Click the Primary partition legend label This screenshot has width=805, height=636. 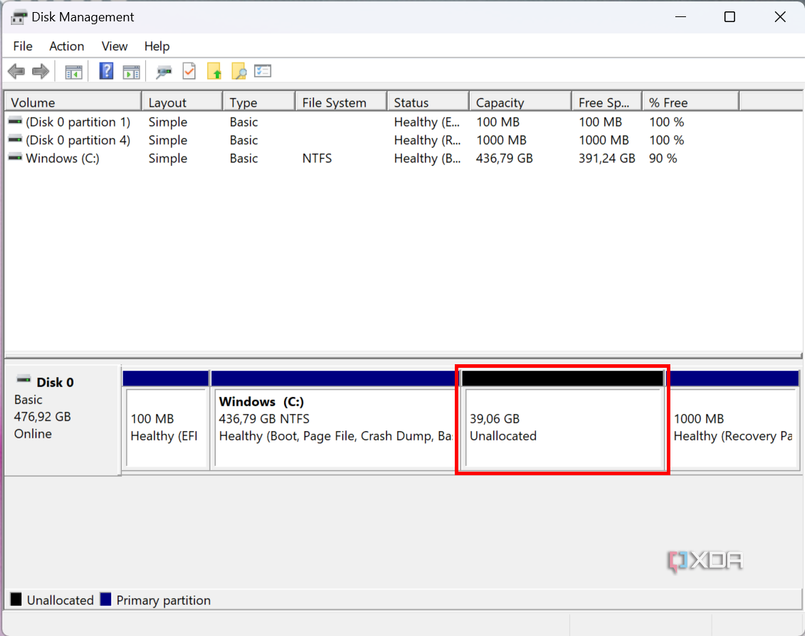click(163, 600)
